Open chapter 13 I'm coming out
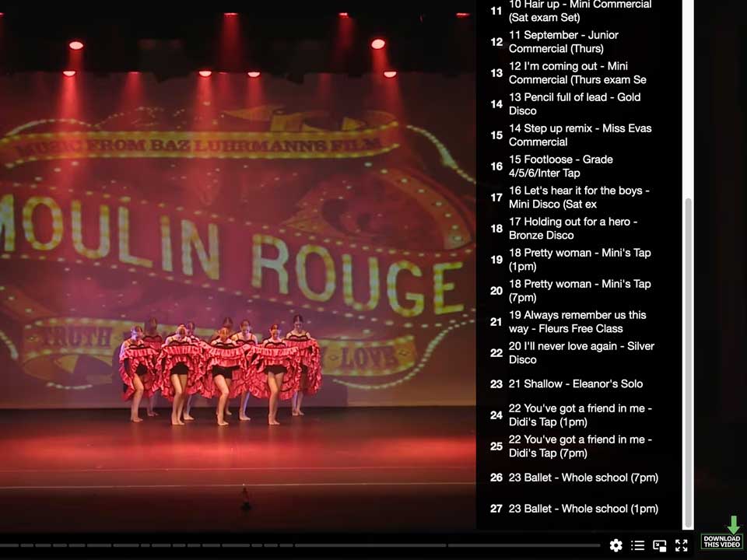The image size is (747, 560). point(579,73)
